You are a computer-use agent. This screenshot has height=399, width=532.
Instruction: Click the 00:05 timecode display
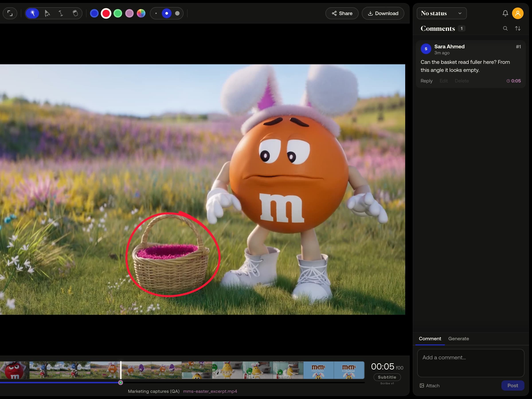(x=382, y=367)
